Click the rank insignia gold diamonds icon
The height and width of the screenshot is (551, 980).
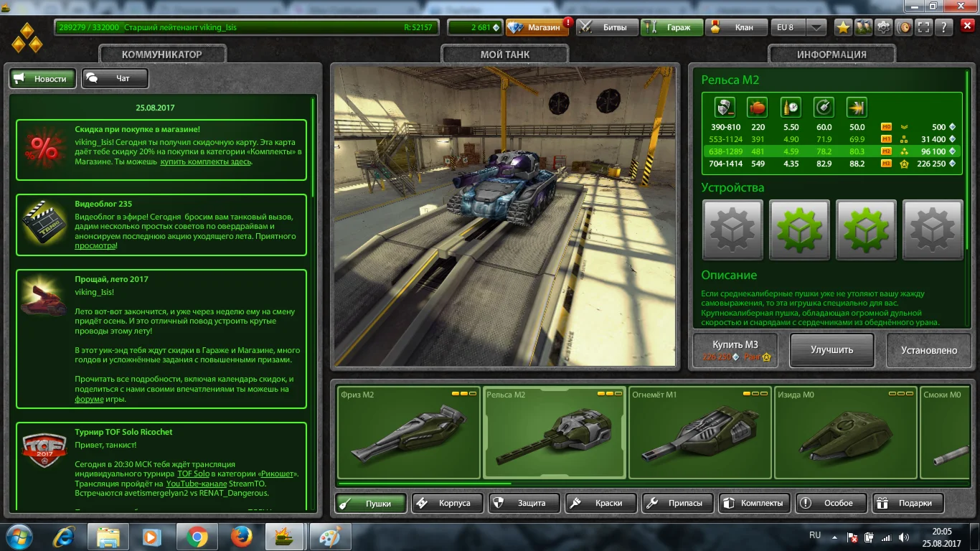(27, 38)
